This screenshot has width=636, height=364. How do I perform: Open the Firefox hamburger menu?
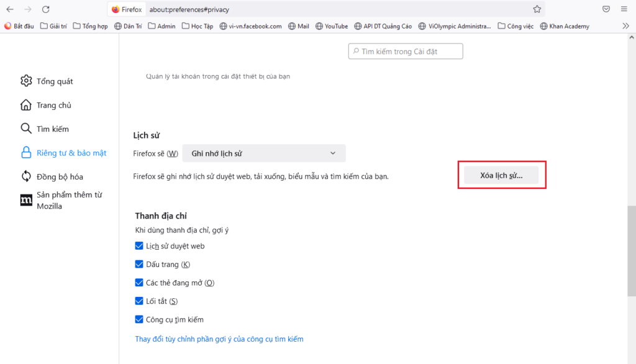[x=624, y=9]
